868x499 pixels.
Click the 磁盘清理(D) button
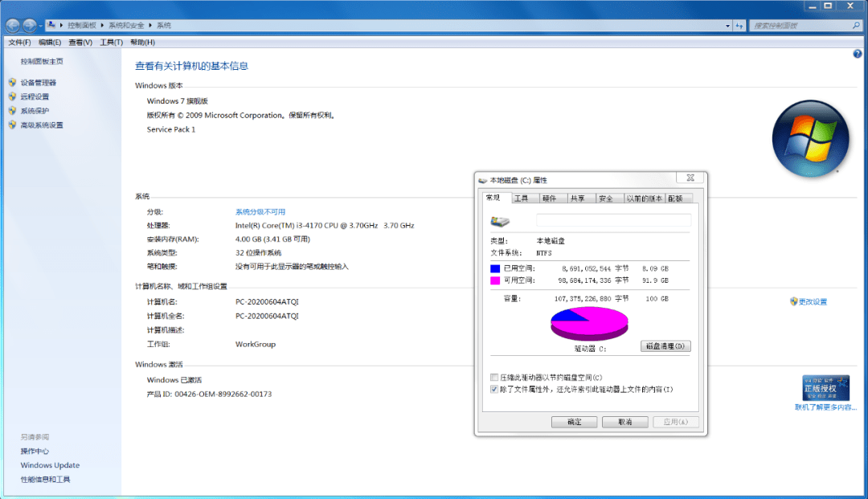[x=665, y=346]
